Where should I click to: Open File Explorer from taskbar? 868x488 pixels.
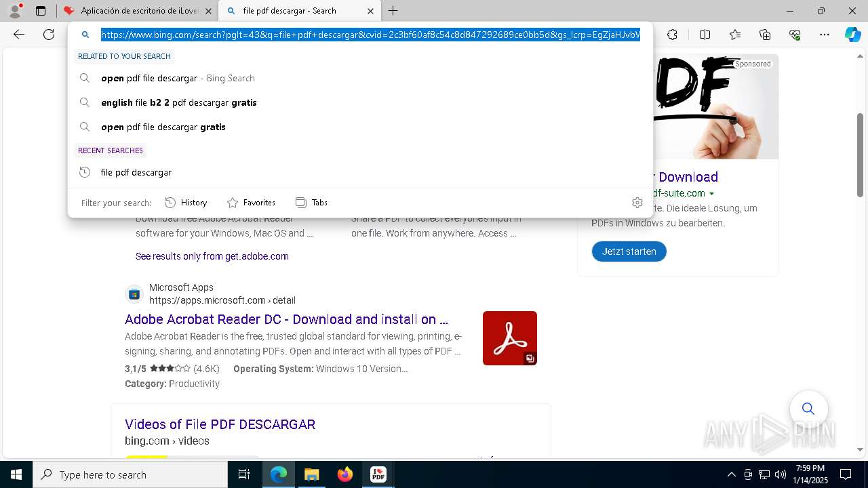click(311, 474)
